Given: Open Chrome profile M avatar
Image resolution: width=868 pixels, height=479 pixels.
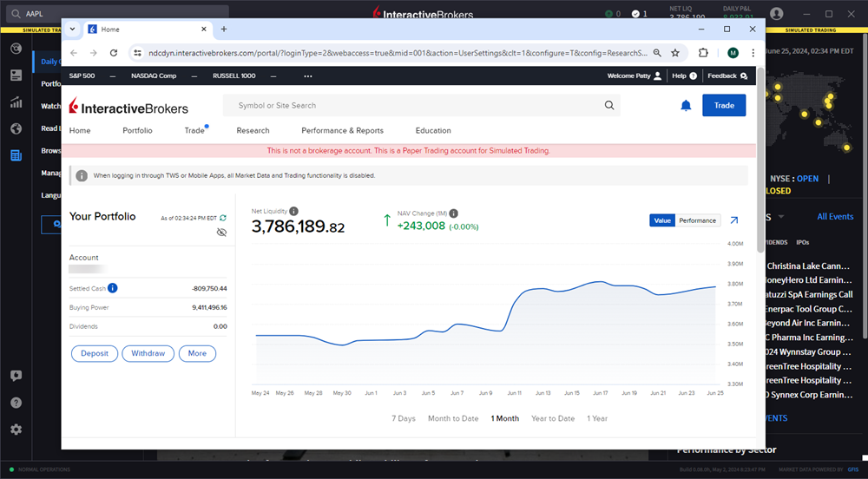Looking at the screenshot, I should coord(733,53).
